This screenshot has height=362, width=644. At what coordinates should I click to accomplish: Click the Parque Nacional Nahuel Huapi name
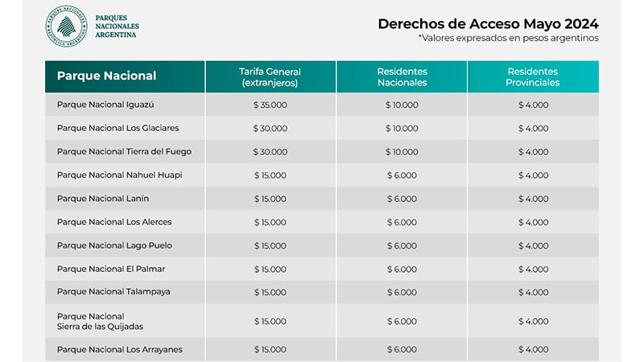click(x=119, y=175)
